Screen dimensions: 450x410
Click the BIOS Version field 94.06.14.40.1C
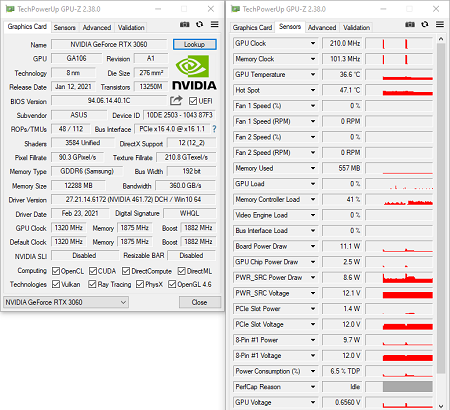click(109, 101)
